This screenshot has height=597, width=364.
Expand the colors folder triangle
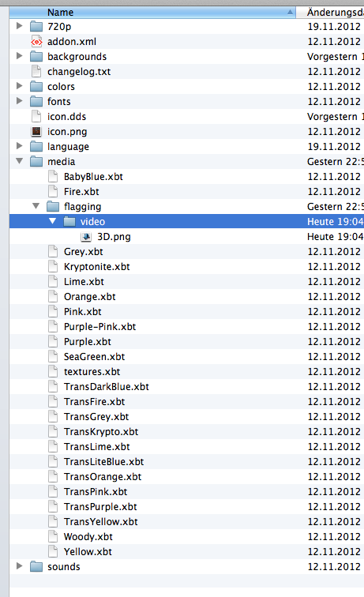coord(19,86)
